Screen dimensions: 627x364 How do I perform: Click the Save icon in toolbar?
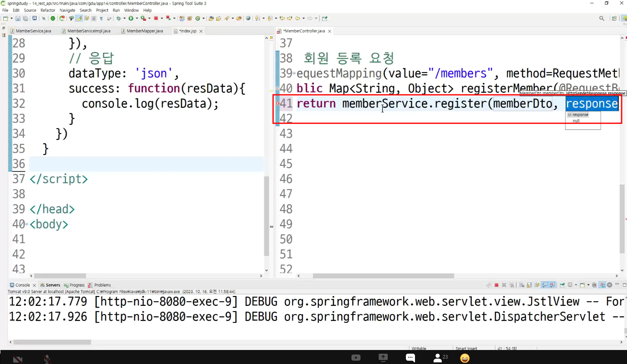point(18,19)
